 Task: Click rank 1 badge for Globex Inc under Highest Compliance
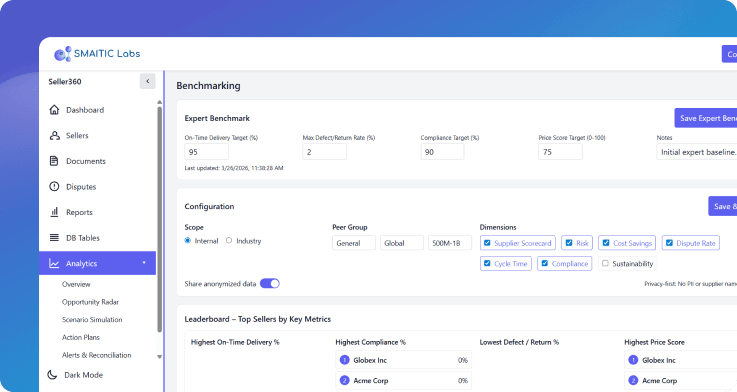pyautogui.click(x=345, y=360)
